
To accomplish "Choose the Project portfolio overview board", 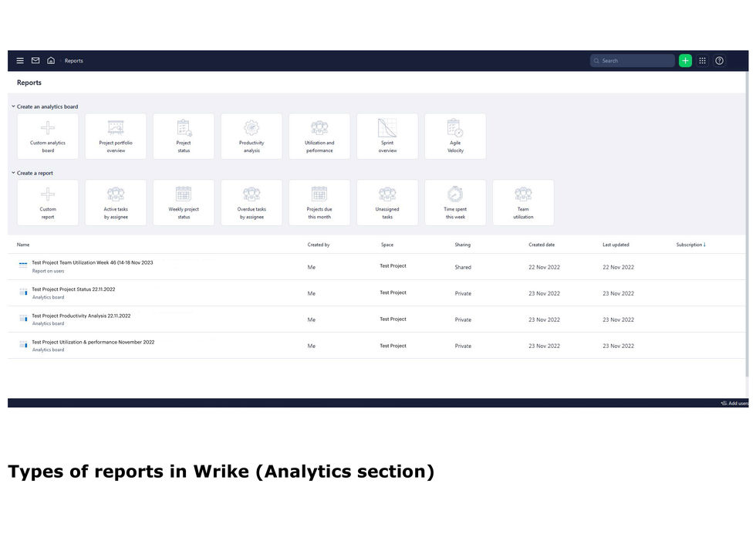I will pyautogui.click(x=116, y=136).
